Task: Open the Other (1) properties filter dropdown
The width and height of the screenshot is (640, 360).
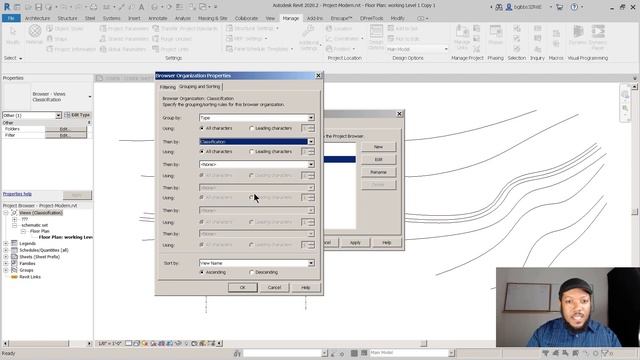Action: click(x=32, y=116)
